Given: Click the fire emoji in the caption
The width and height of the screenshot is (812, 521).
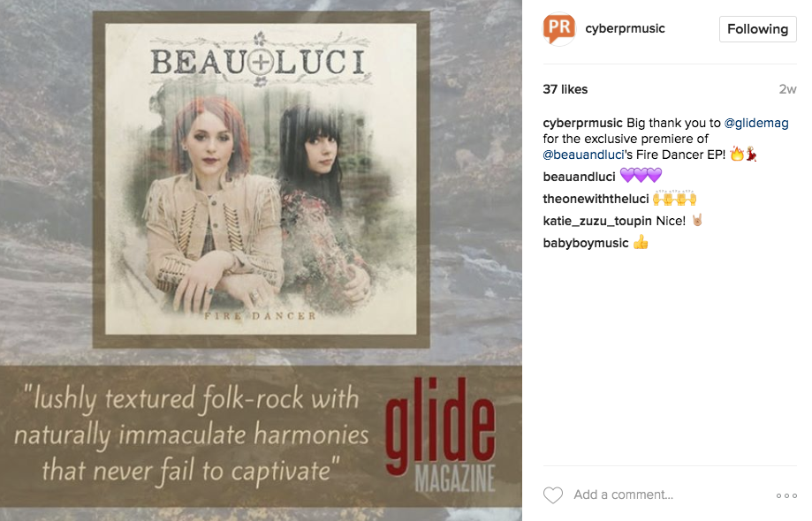Looking at the screenshot, I should pos(737,154).
